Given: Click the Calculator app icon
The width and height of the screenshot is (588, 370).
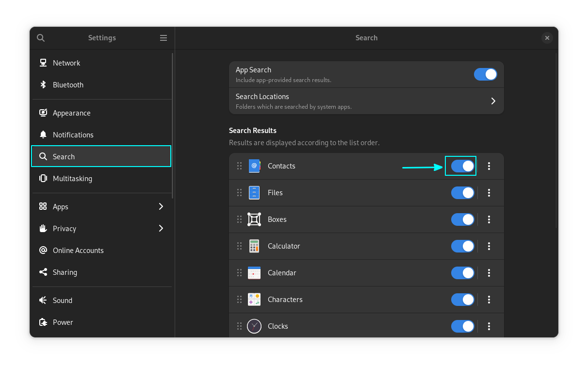Looking at the screenshot, I should (x=254, y=246).
